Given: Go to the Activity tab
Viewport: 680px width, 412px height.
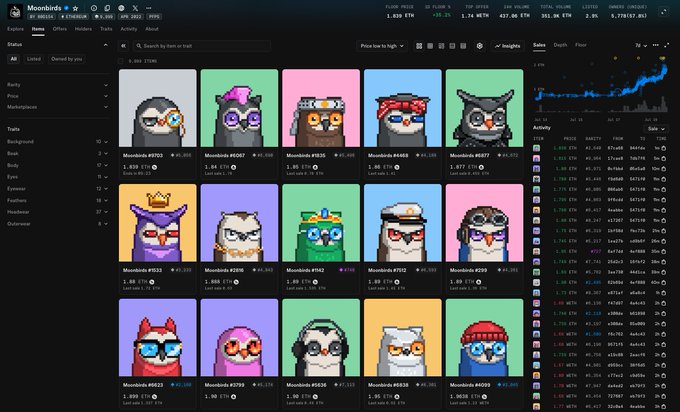Looking at the screenshot, I should [x=129, y=29].
